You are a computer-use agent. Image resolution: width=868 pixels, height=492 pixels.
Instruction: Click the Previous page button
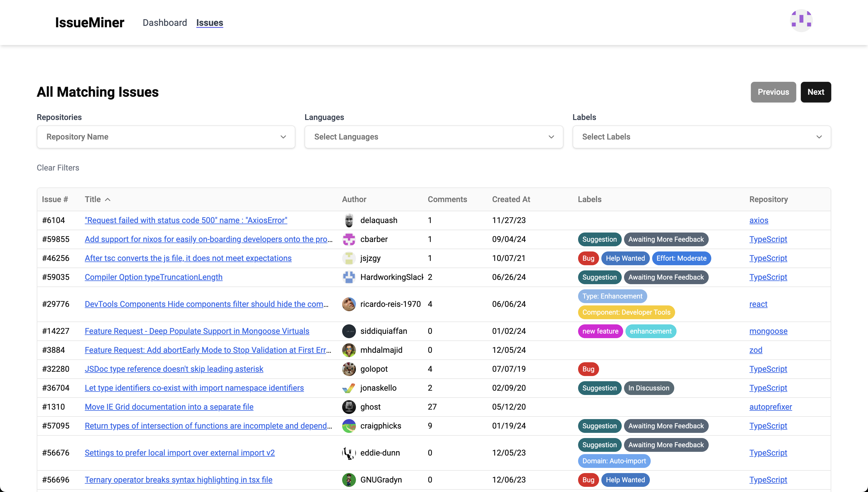773,92
